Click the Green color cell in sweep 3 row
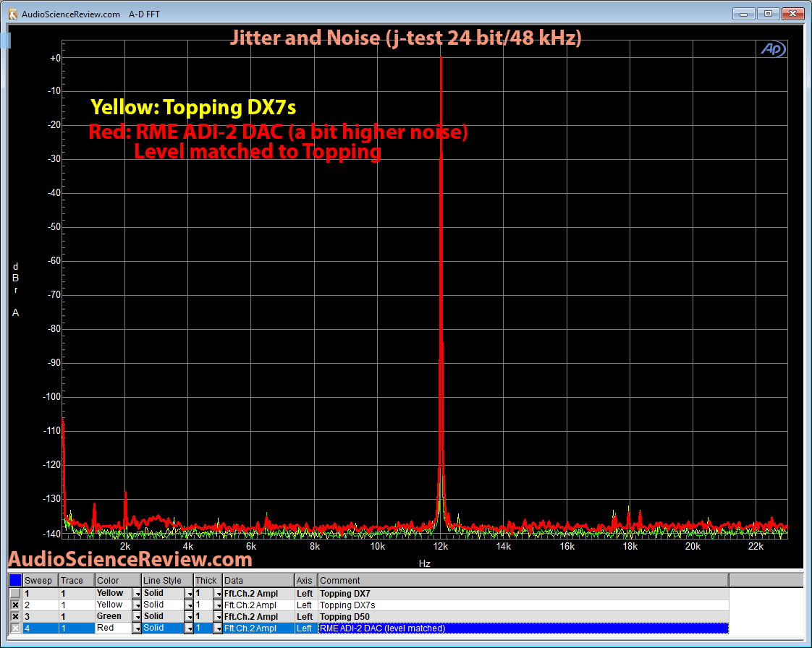Viewport: 812px width, 648px height. coord(114,616)
